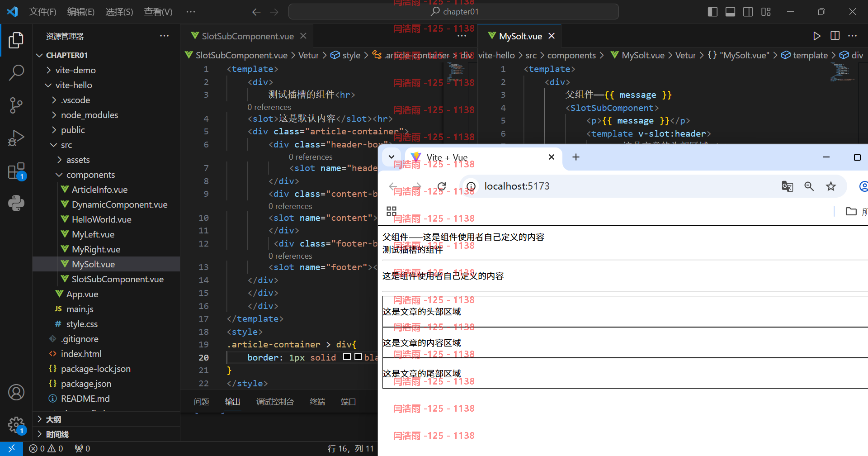Open the 编辑(E) menu
868x456 pixels.
pyautogui.click(x=81, y=12)
